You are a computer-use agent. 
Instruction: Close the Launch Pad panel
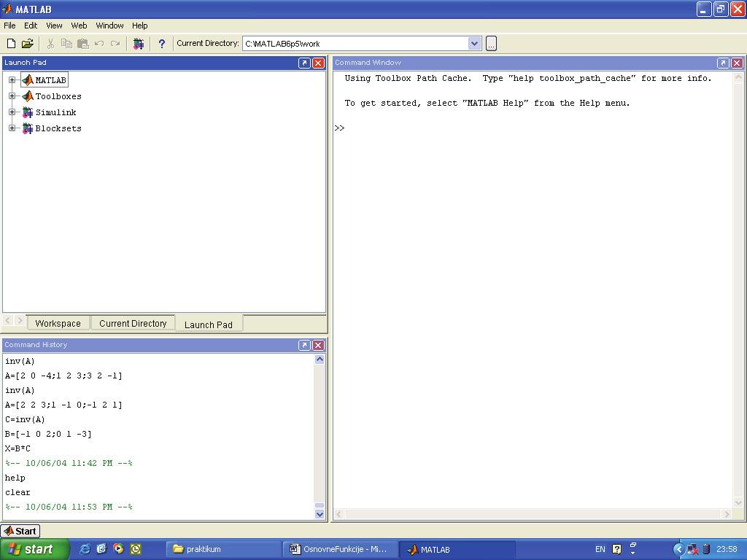[x=318, y=63]
